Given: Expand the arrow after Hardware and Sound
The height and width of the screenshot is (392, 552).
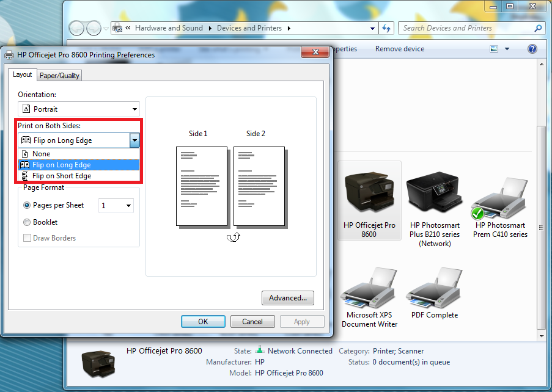Looking at the screenshot, I should coord(210,28).
